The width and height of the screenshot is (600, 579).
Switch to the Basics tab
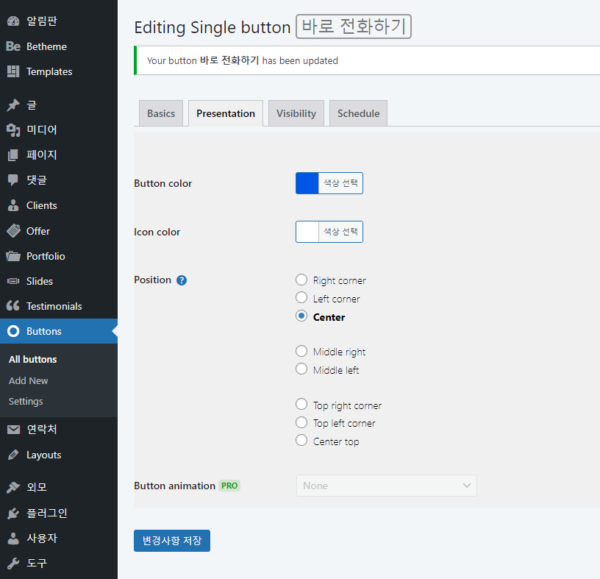click(x=160, y=114)
